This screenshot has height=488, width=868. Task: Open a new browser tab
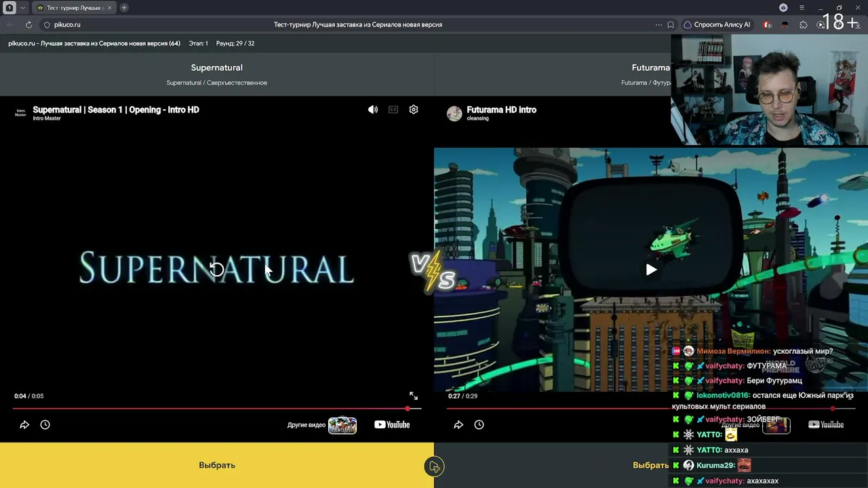pos(124,7)
